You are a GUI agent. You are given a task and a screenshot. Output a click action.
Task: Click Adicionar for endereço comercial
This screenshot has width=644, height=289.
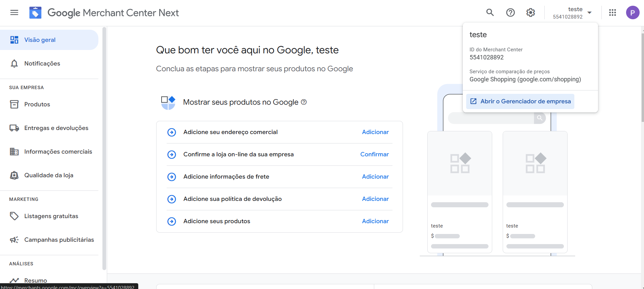click(x=375, y=132)
